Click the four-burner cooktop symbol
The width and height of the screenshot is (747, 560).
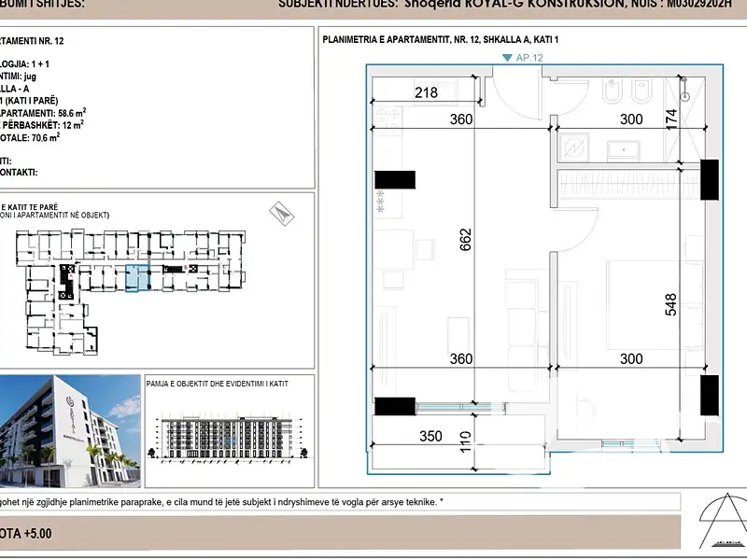point(387,120)
